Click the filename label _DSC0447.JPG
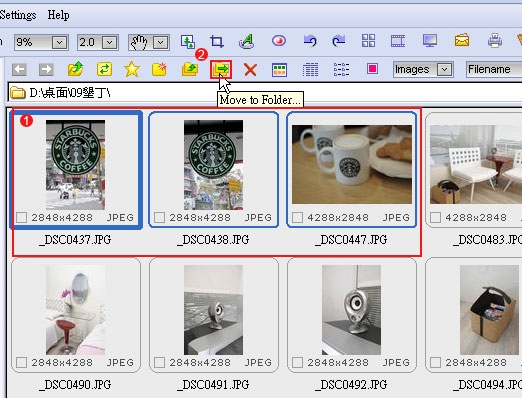 (x=351, y=240)
